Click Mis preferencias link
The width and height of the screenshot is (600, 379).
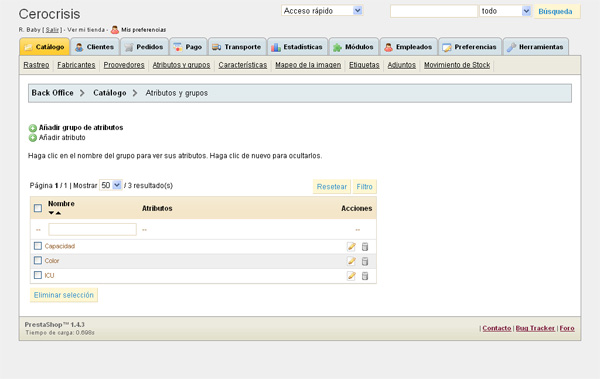coord(143,30)
